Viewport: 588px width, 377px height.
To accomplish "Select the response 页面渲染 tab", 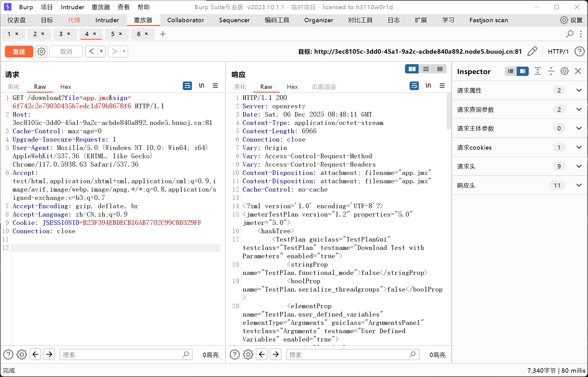I will [x=324, y=87].
